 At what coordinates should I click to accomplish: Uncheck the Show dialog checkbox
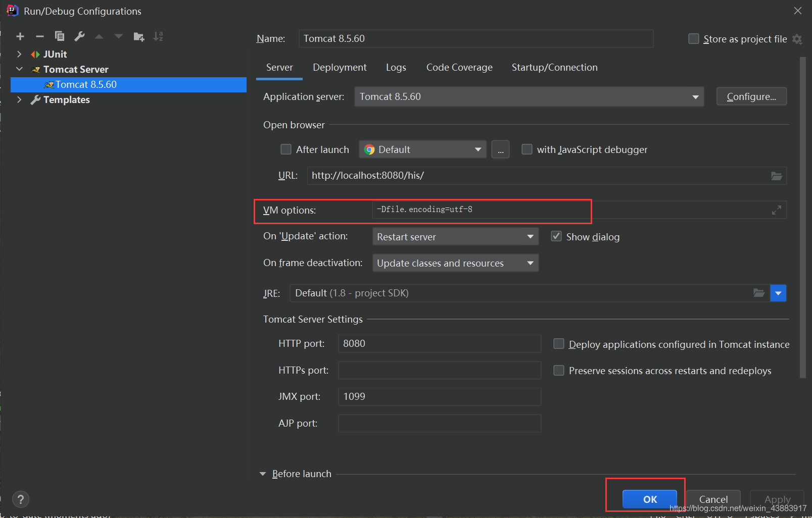(x=556, y=236)
